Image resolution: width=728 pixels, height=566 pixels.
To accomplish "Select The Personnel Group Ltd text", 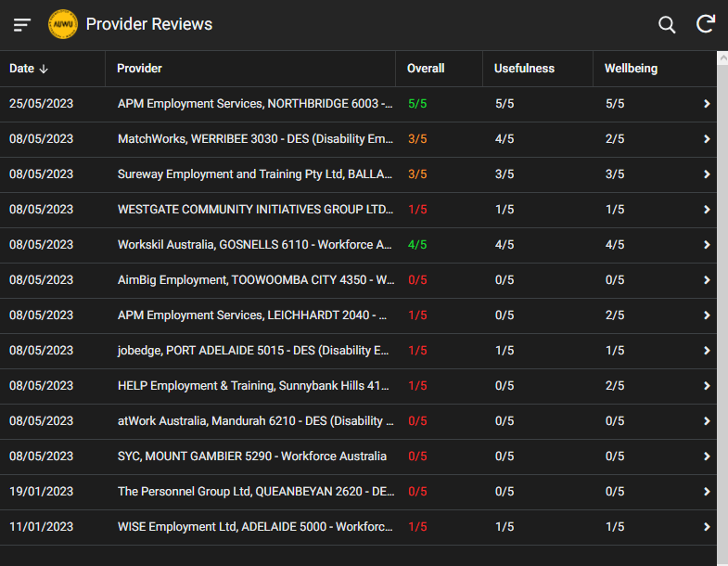I will 256,492.
